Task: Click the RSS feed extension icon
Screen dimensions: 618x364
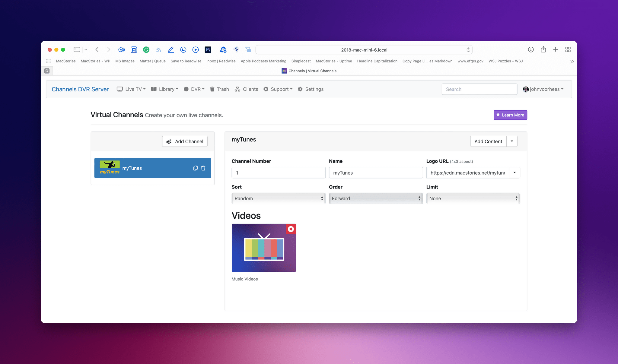Action: [158, 50]
